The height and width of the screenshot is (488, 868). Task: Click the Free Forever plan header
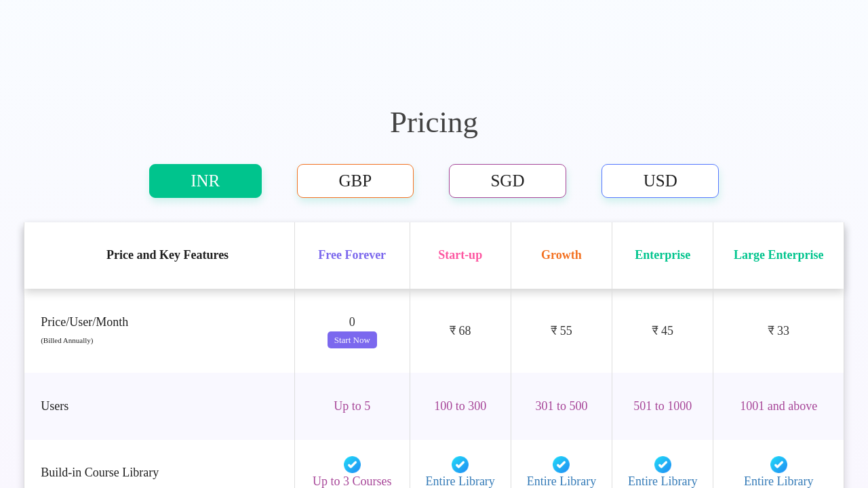[352, 255]
